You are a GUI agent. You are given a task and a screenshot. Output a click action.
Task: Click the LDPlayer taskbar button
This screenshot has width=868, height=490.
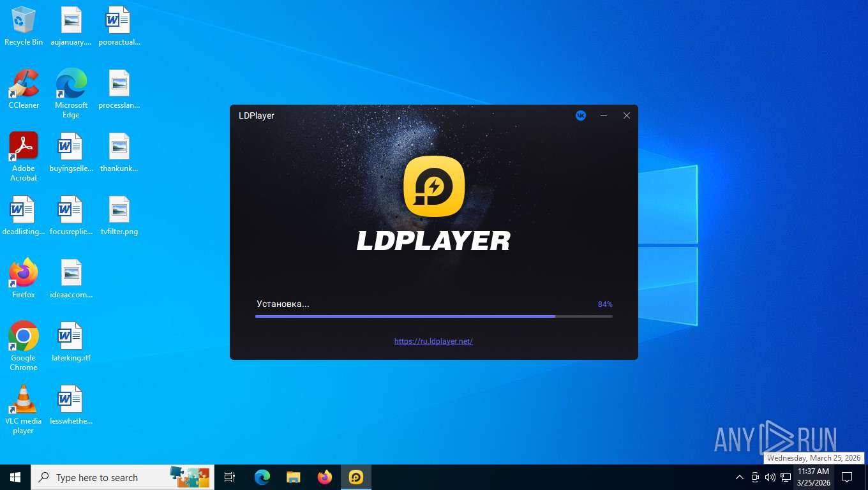356,477
